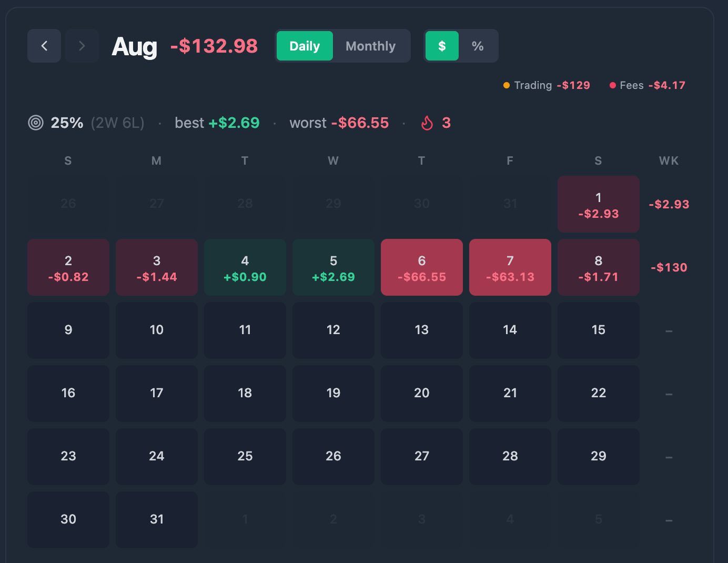Click the Aug month title
The image size is (728, 563).
click(135, 46)
